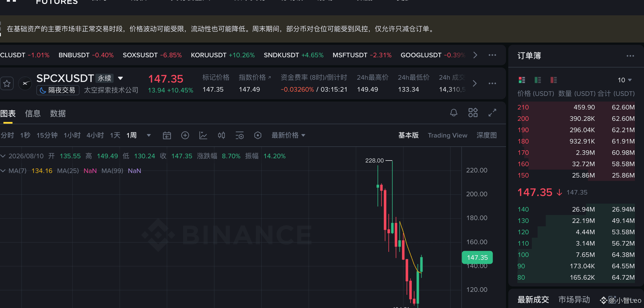This screenshot has height=308, width=644.
Task: Select the 分时 time interval
Action: pos(7,135)
